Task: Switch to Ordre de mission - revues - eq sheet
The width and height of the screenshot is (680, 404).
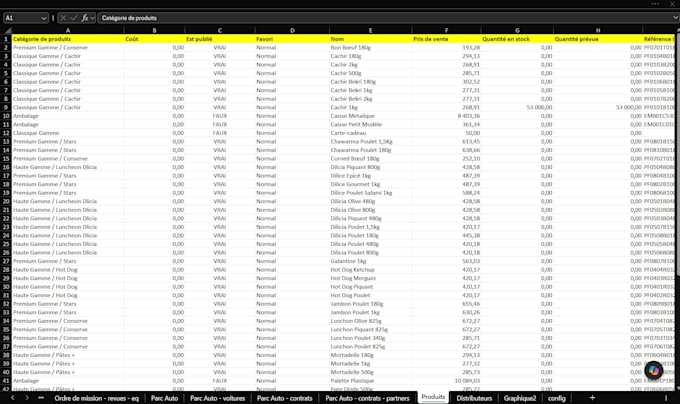Action: [97, 398]
